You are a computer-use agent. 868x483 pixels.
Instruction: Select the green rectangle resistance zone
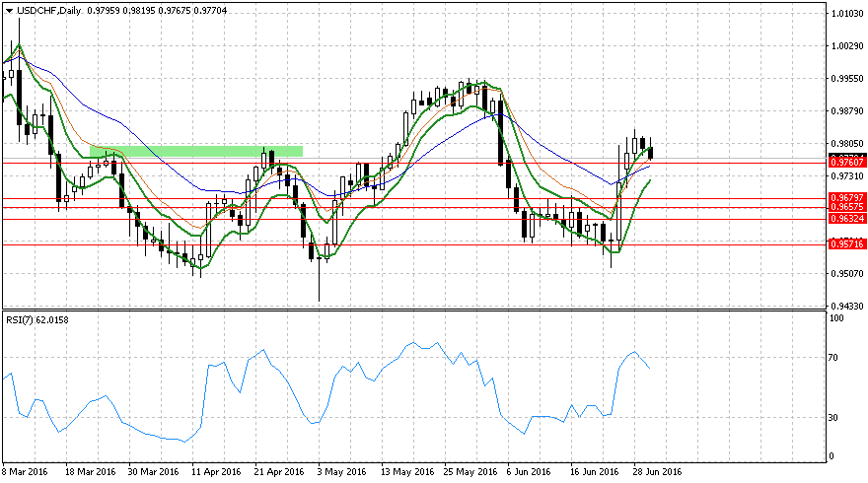pyautogui.click(x=196, y=151)
